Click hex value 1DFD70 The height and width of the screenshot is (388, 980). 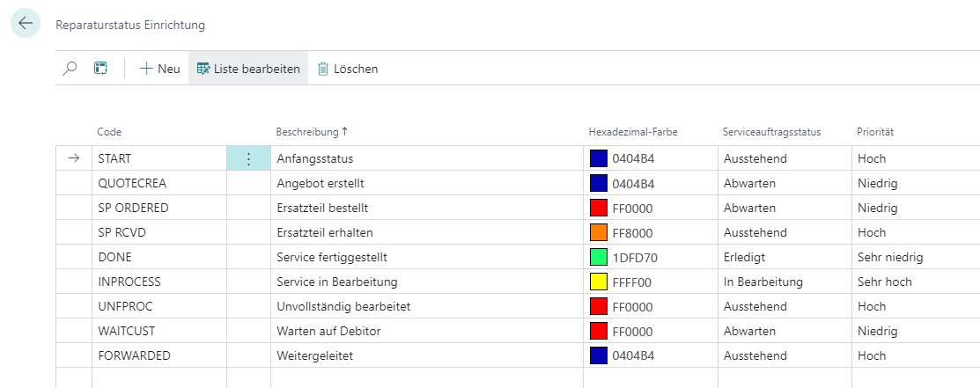(x=634, y=258)
